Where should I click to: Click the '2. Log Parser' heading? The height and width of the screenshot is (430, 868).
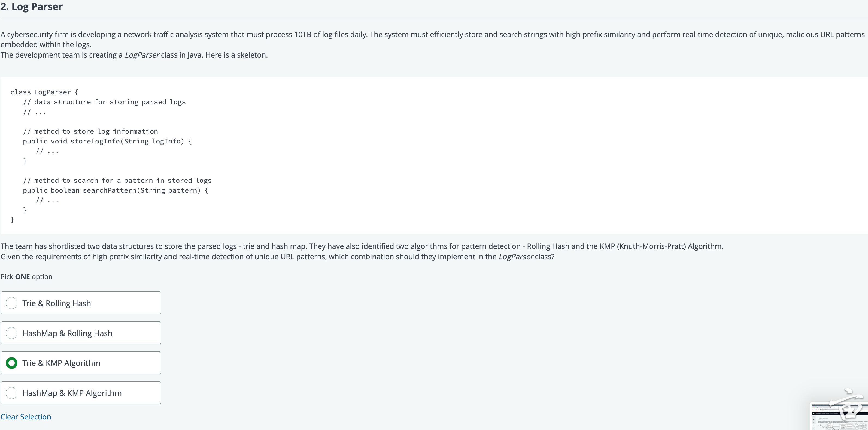pos(32,7)
